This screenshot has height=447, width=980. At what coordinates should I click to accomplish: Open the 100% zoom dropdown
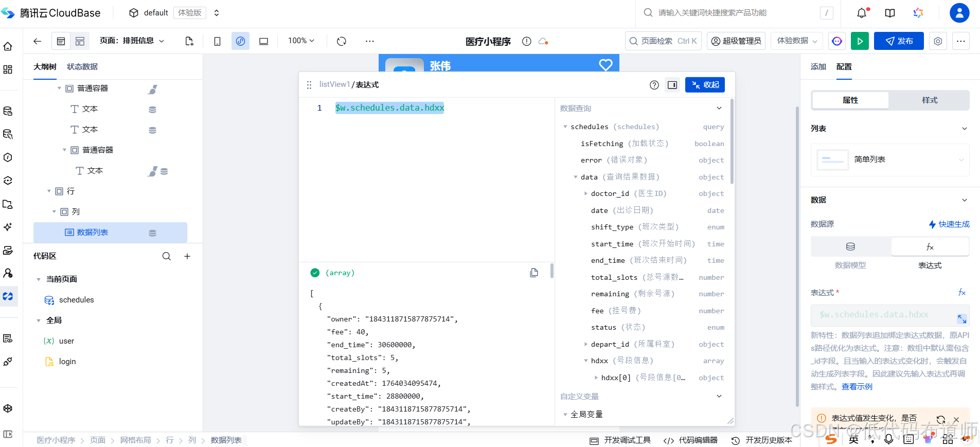(301, 41)
